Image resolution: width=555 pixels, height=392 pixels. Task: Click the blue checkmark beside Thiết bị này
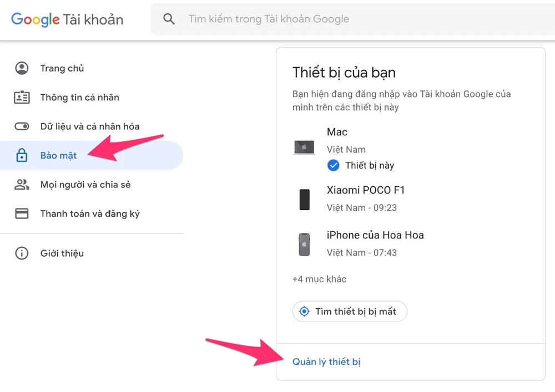click(x=334, y=165)
